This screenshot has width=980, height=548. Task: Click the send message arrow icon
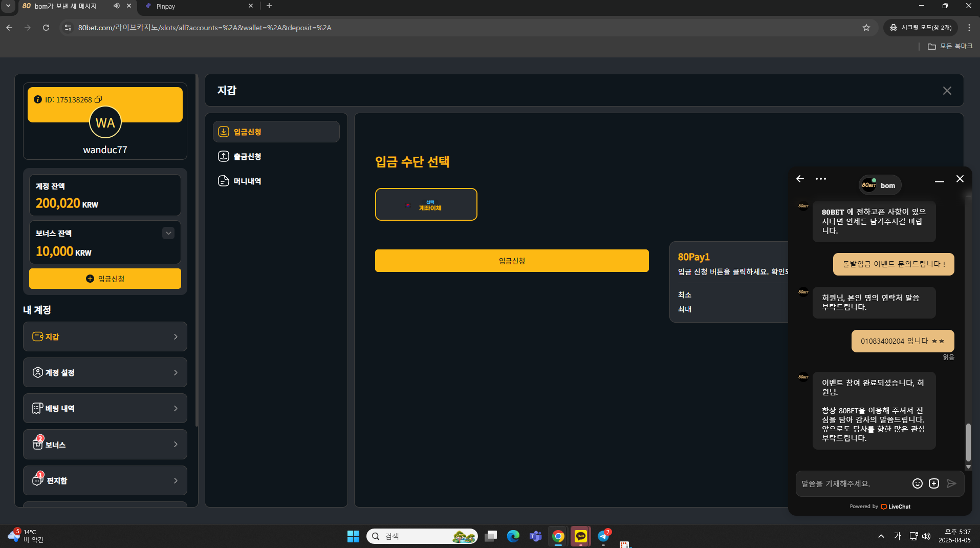pyautogui.click(x=951, y=483)
